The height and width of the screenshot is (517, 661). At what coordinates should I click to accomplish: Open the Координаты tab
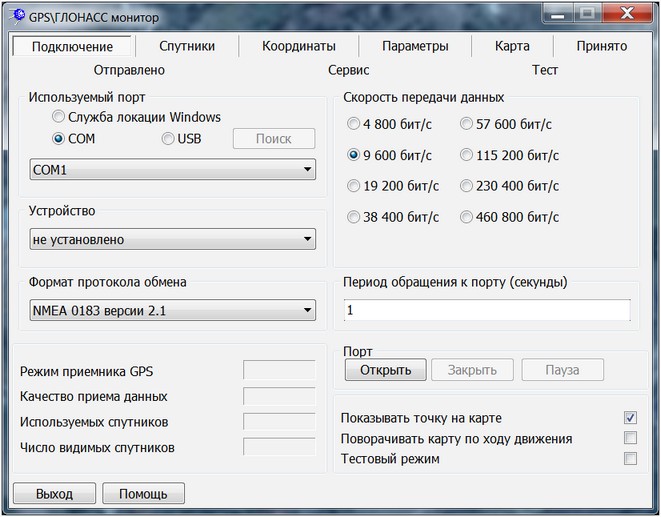point(299,46)
